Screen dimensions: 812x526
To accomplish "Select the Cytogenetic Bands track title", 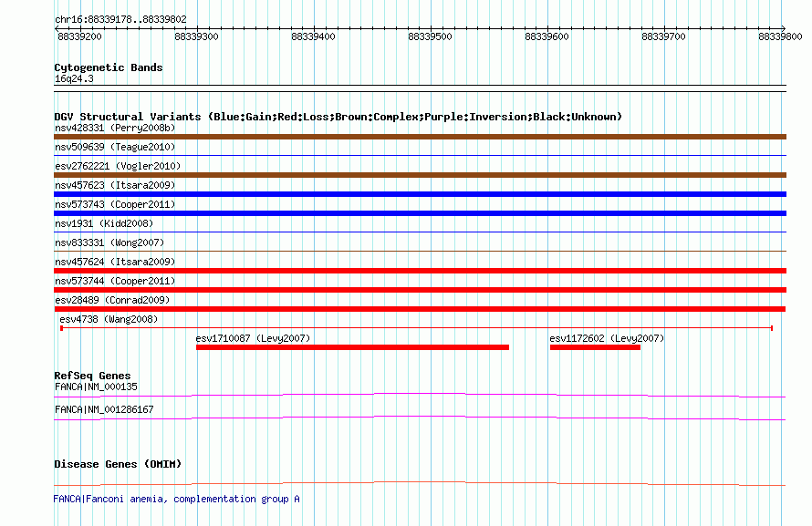I will [x=109, y=67].
